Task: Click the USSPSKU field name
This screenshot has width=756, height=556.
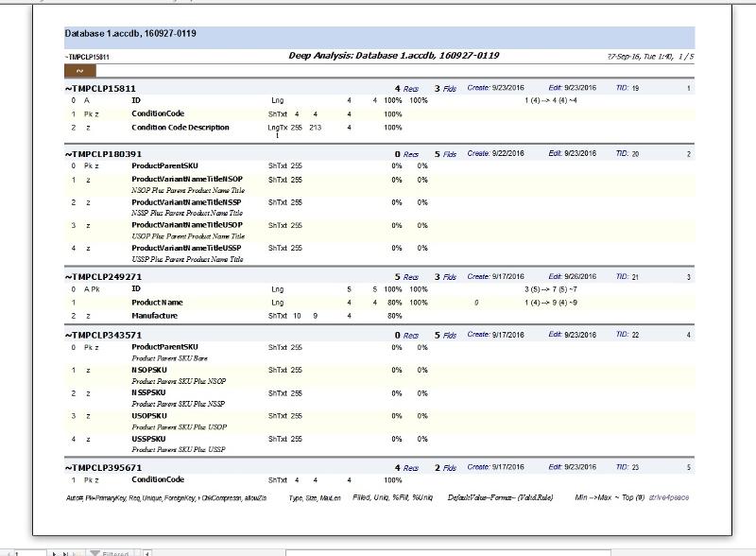Action: [148, 439]
